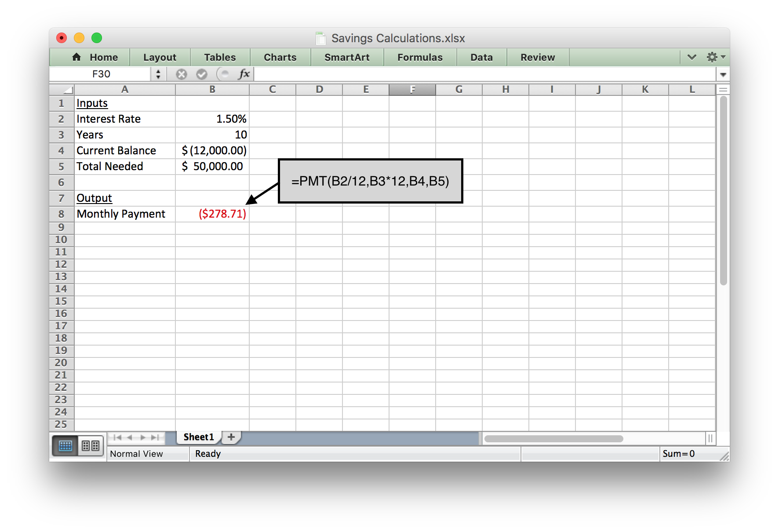Screen dimensions: 779x532
Task: Select the Page Layout view icon next to Normal View
Action: point(91,445)
